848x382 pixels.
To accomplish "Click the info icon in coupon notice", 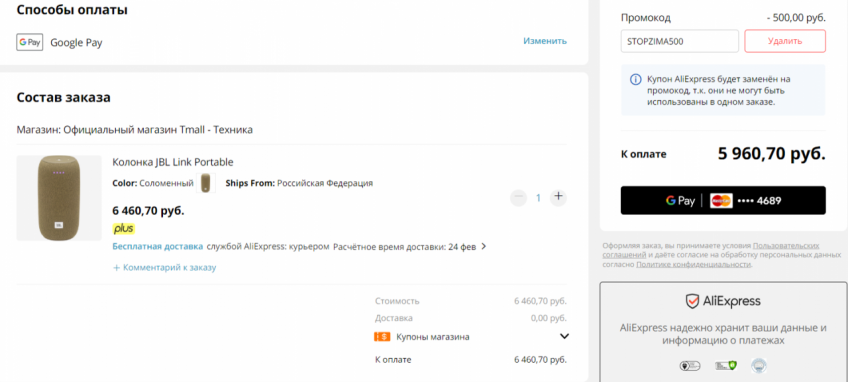I will (635, 80).
